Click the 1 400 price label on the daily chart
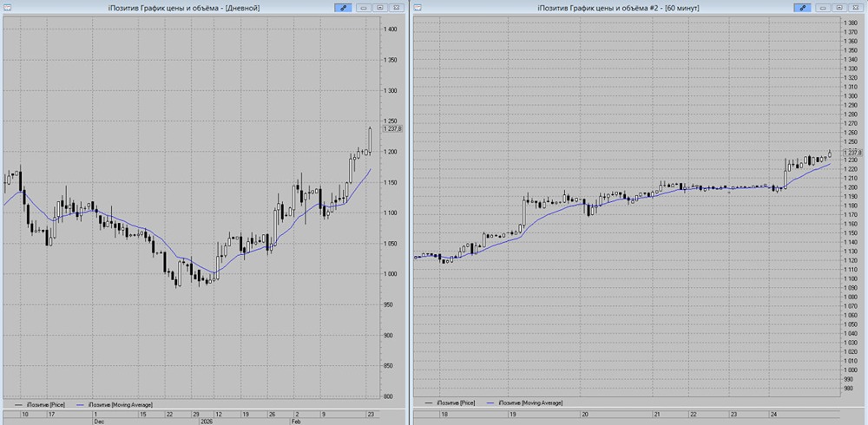This screenshot has width=868, height=425. coord(391,29)
